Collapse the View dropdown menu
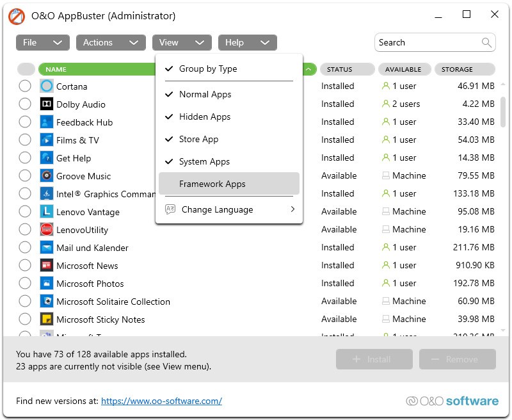This screenshot has width=512, height=420. 182,42
